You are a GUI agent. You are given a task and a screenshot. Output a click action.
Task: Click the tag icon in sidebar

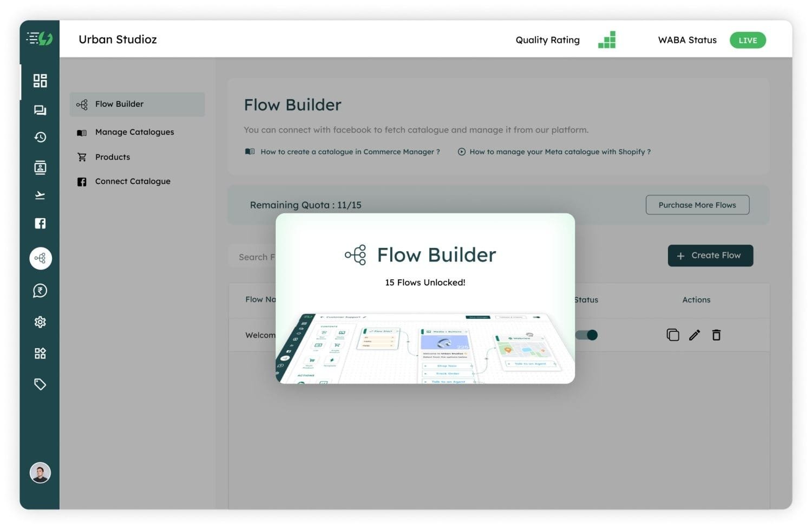pyautogui.click(x=40, y=384)
